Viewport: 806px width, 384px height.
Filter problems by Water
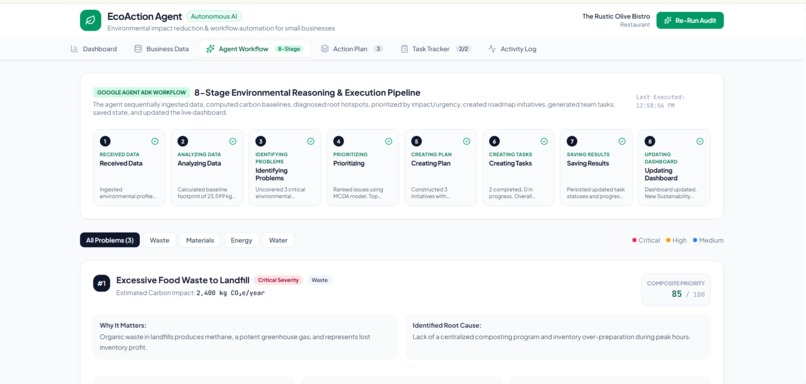[x=278, y=240]
